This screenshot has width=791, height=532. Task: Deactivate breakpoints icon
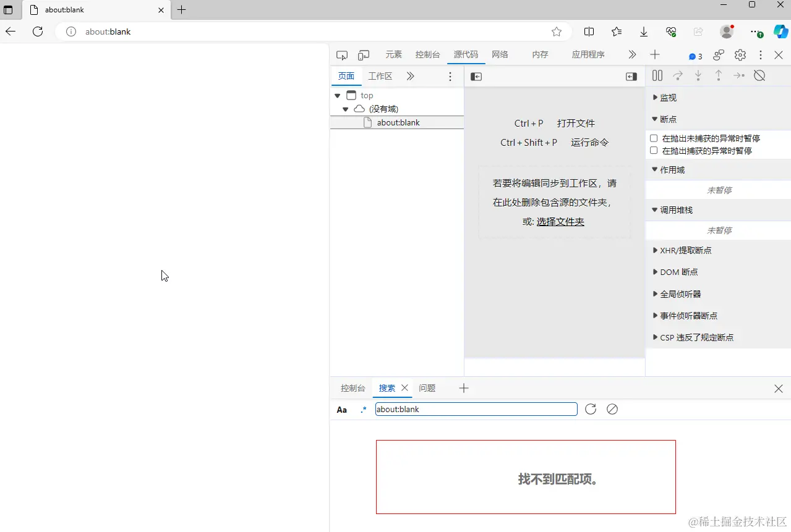click(x=759, y=75)
